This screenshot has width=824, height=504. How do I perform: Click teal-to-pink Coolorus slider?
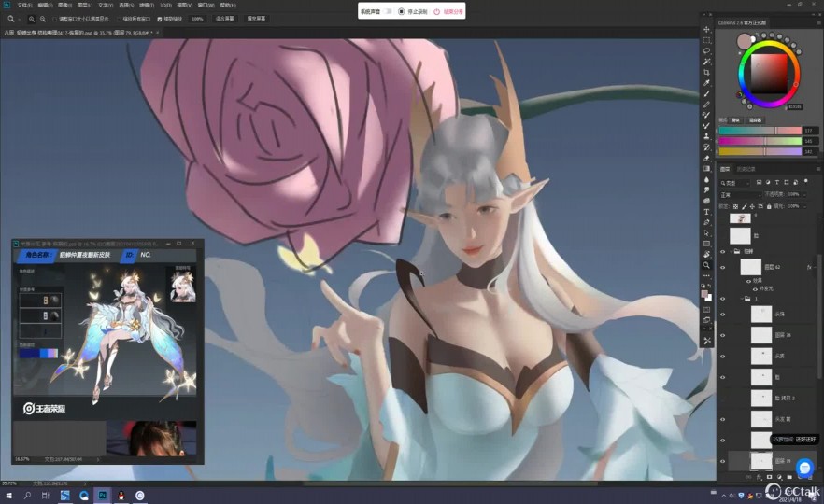(x=760, y=131)
